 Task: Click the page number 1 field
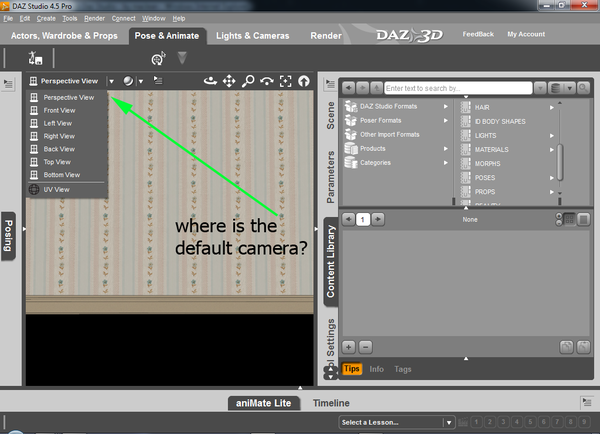(363, 220)
